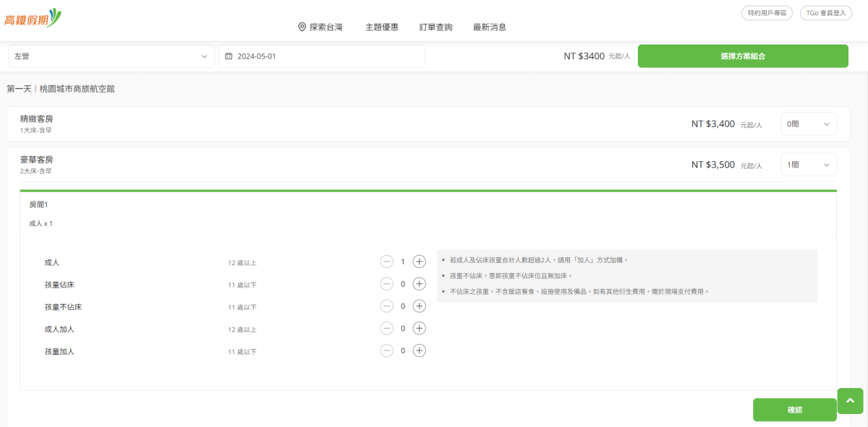
Task: Click the 選擇方案組合 button
Action: tap(742, 56)
